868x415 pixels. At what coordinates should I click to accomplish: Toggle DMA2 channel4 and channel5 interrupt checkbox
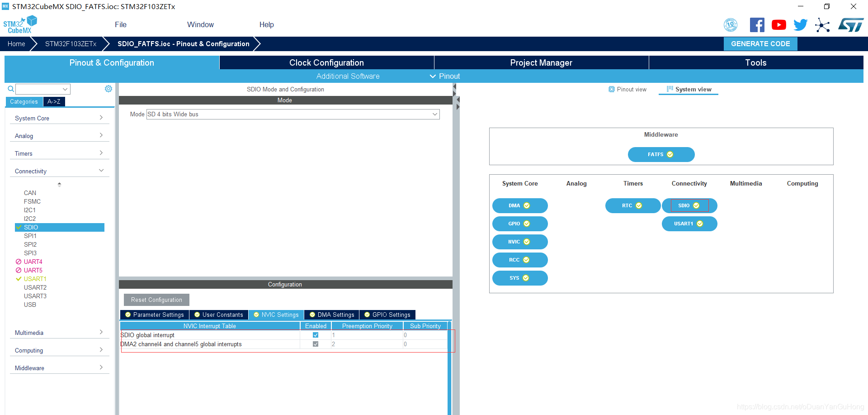click(316, 344)
